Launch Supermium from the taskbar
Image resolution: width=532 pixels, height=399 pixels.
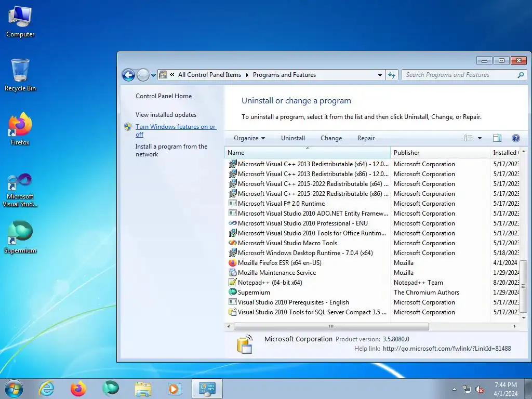coord(111,389)
